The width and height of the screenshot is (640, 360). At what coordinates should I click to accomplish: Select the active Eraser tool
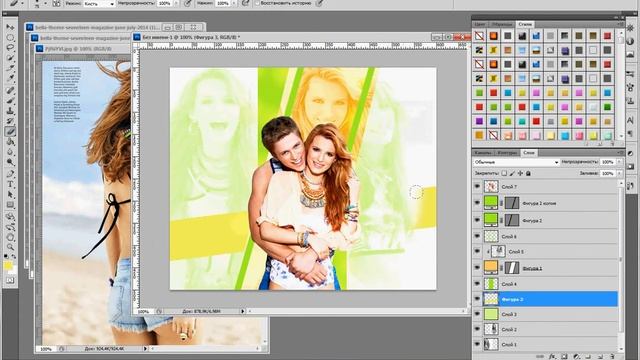click(10, 131)
